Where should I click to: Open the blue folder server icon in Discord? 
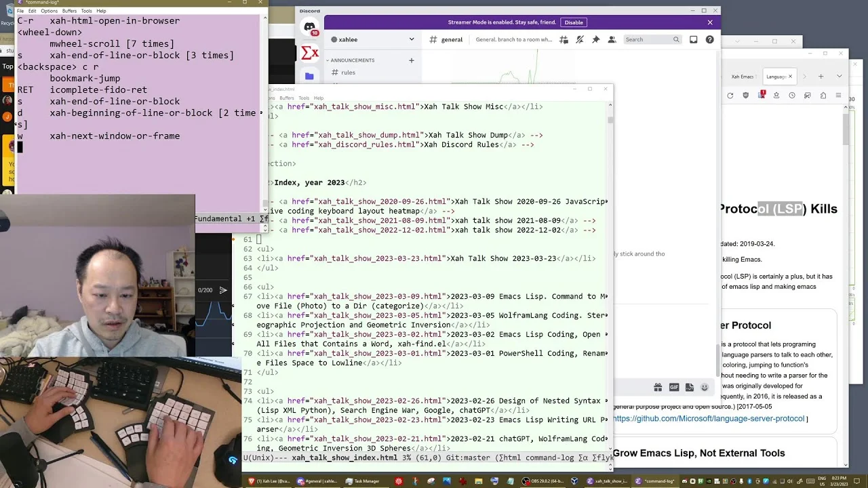pyautogui.click(x=309, y=76)
